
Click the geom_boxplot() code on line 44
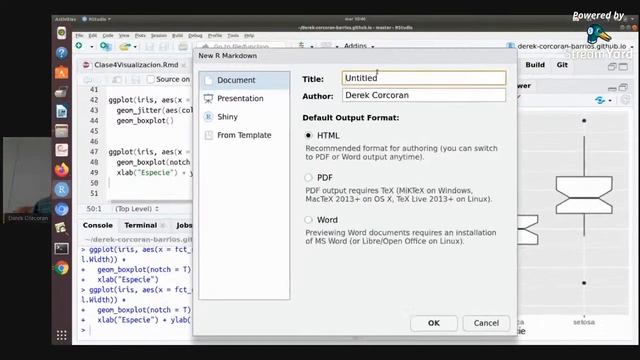(x=145, y=121)
